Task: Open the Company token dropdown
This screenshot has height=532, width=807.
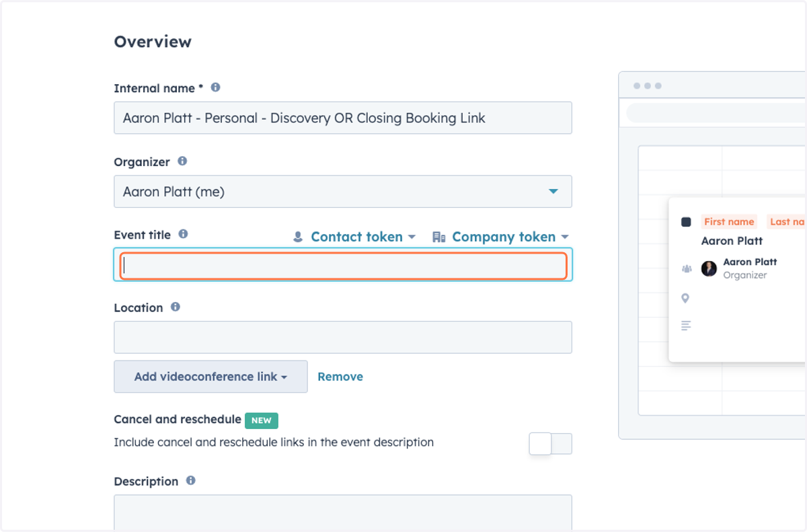Action: 501,237
